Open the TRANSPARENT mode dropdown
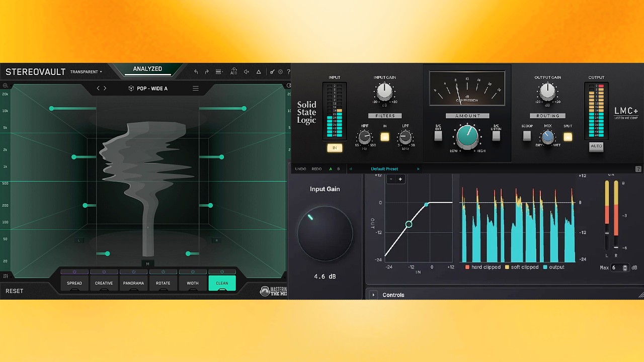This screenshot has width=644, height=362. 86,72
